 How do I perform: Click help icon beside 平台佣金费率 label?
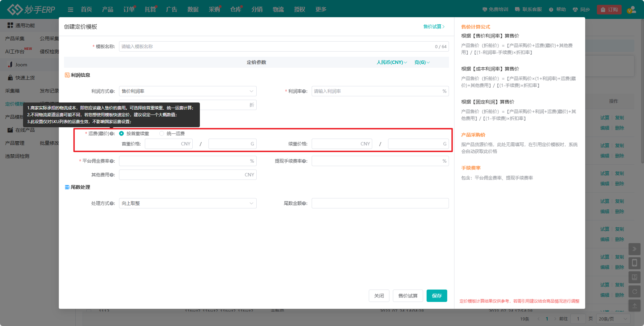coord(111,161)
